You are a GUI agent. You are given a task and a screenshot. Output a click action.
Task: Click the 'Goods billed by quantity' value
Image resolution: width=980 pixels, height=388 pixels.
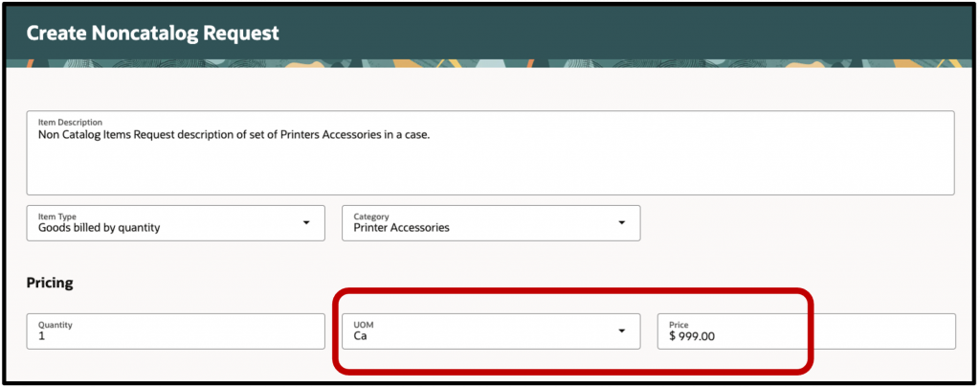pos(99,228)
